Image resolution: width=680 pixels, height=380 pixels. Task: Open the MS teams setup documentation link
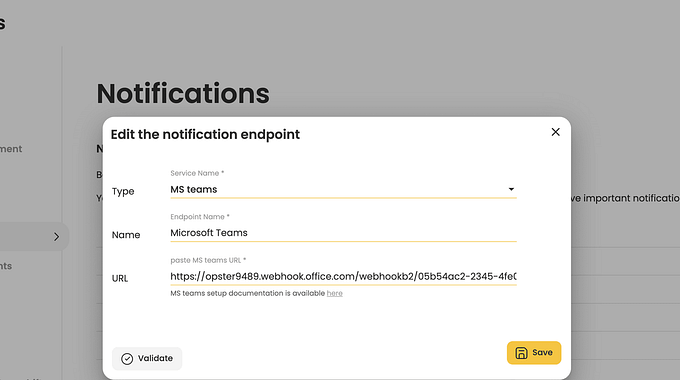334,293
